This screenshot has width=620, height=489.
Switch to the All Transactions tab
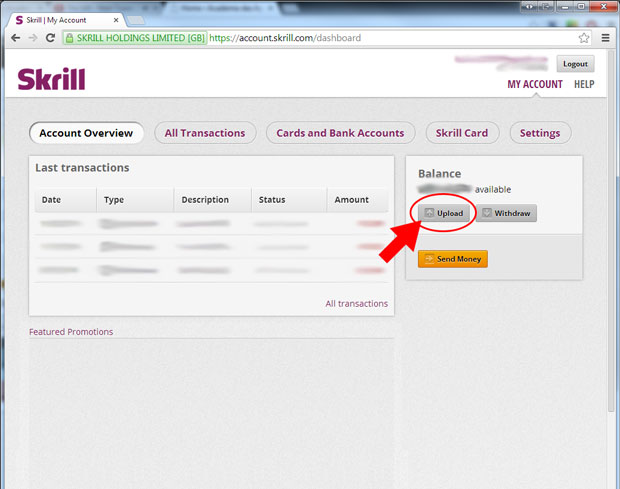click(205, 133)
